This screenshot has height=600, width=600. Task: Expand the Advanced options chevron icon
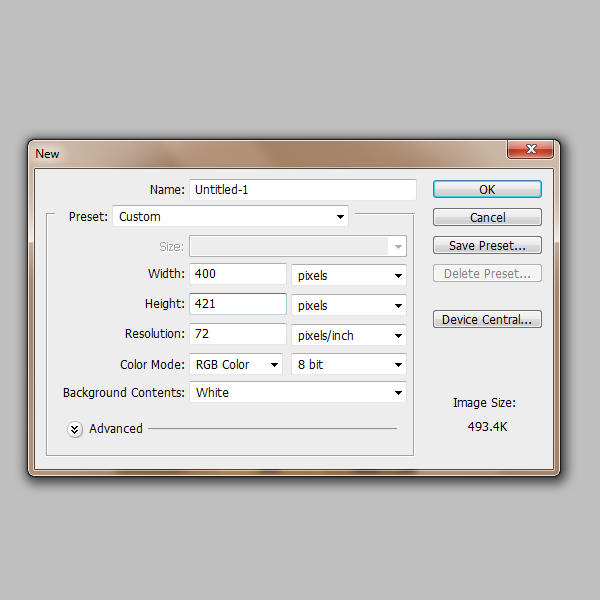pos(75,429)
